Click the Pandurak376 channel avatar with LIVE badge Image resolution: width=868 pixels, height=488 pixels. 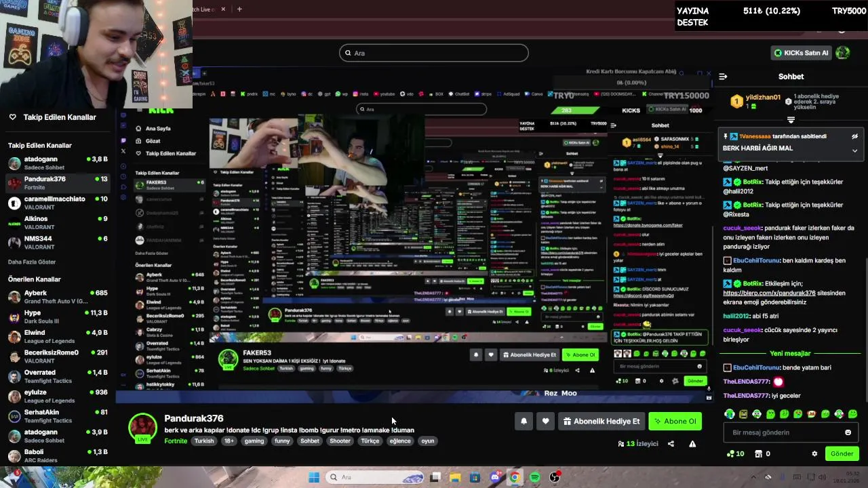142,428
